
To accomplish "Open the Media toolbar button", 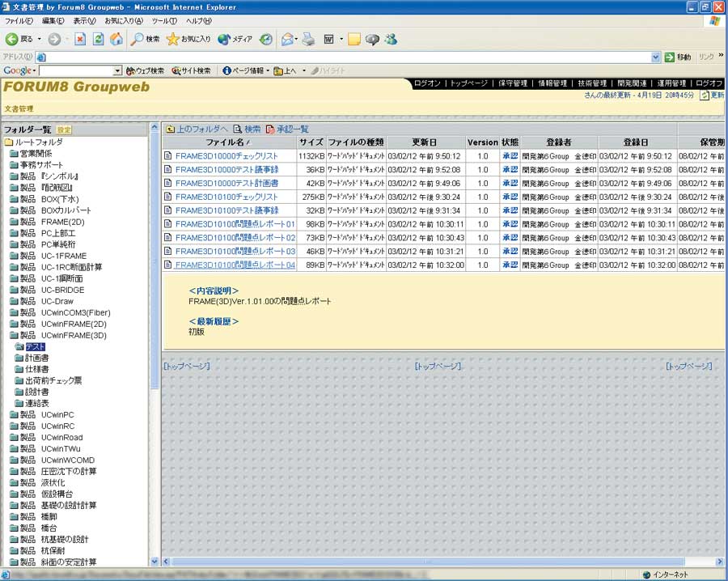I will 235,40.
